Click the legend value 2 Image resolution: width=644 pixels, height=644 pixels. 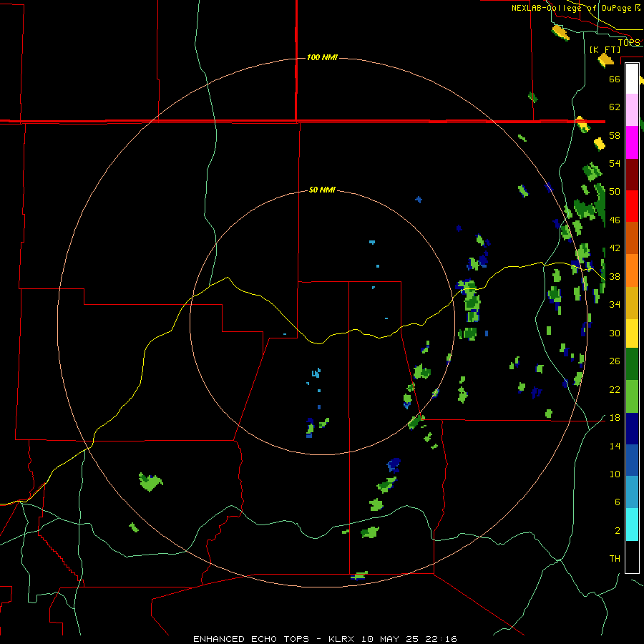point(617,531)
